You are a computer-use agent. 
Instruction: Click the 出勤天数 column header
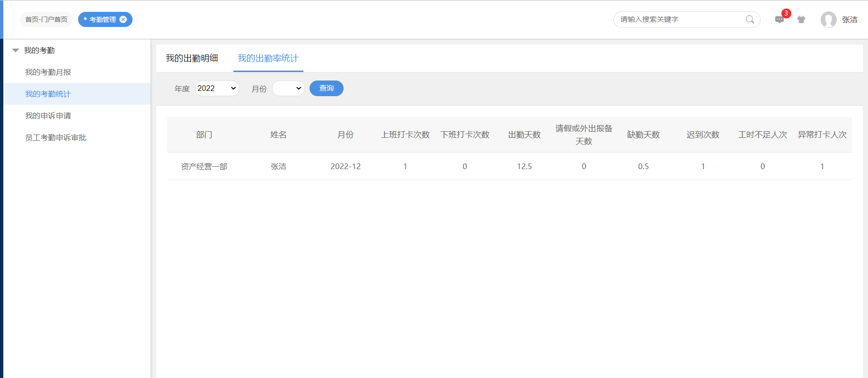[x=524, y=135]
